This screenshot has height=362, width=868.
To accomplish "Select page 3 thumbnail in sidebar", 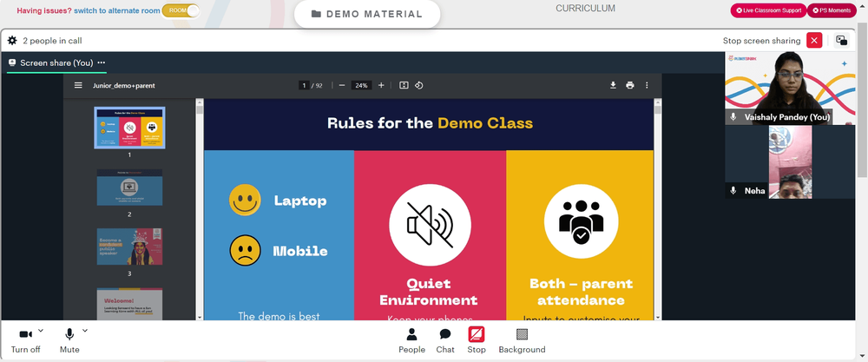I will point(129,247).
